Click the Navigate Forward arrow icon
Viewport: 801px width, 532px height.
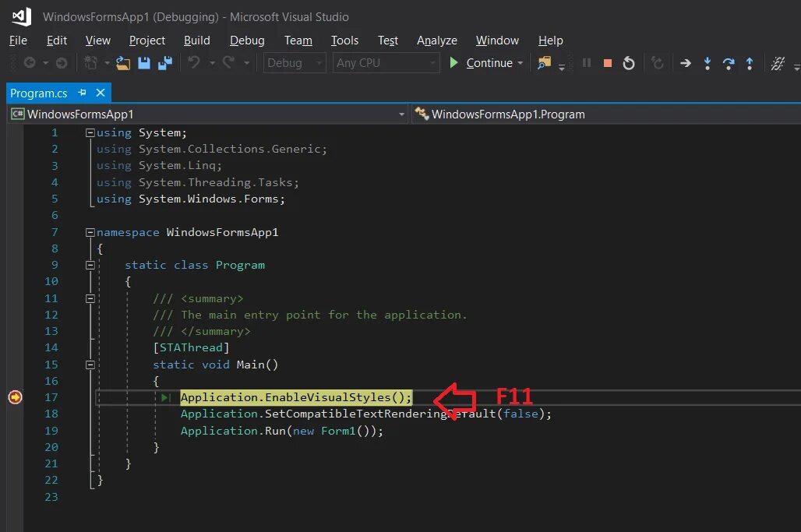click(x=62, y=63)
